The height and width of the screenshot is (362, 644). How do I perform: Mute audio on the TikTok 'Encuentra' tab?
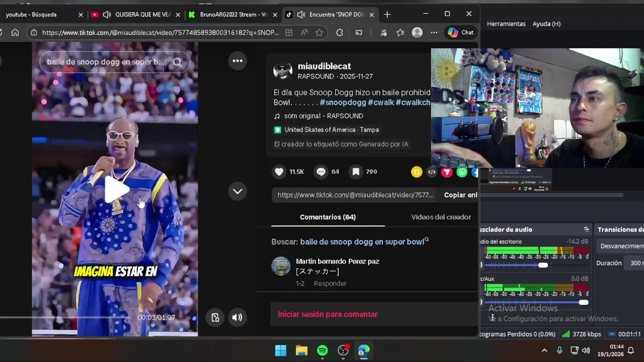tap(301, 15)
